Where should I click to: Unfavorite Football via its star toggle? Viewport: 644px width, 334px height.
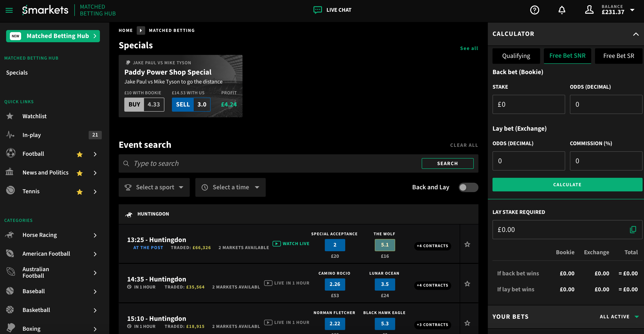click(80, 155)
